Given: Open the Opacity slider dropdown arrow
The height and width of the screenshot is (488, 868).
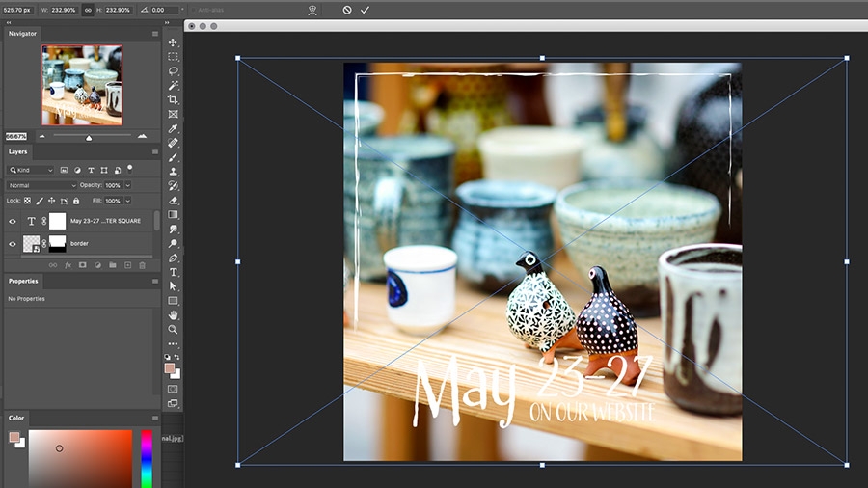Looking at the screenshot, I should [128, 185].
